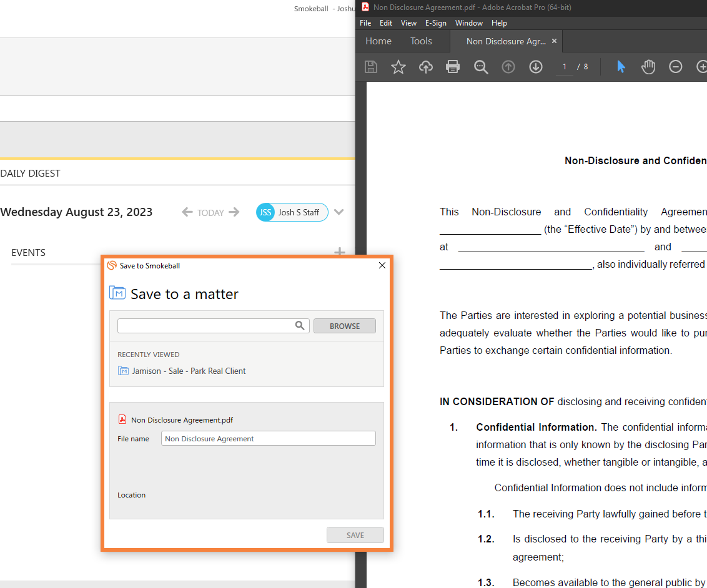The image size is (707, 588).
Task: Click the Confidential Information. clause heading
Action: [x=536, y=427]
